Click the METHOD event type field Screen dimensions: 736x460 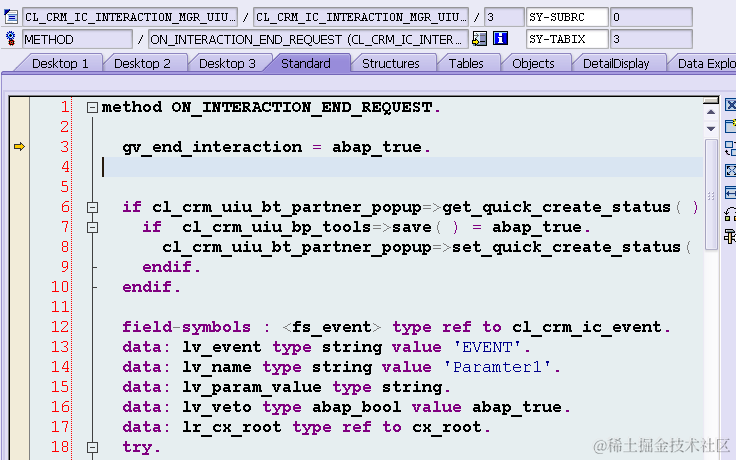click(x=77, y=39)
